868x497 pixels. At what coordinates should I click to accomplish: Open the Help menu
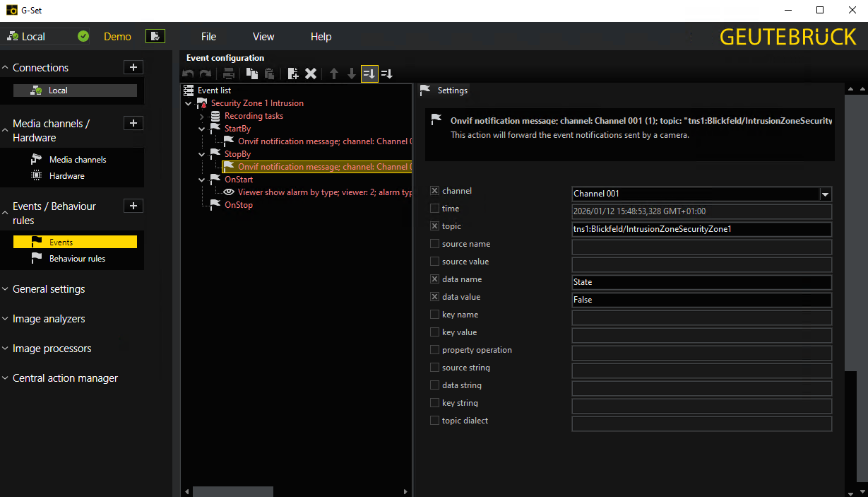tap(321, 37)
